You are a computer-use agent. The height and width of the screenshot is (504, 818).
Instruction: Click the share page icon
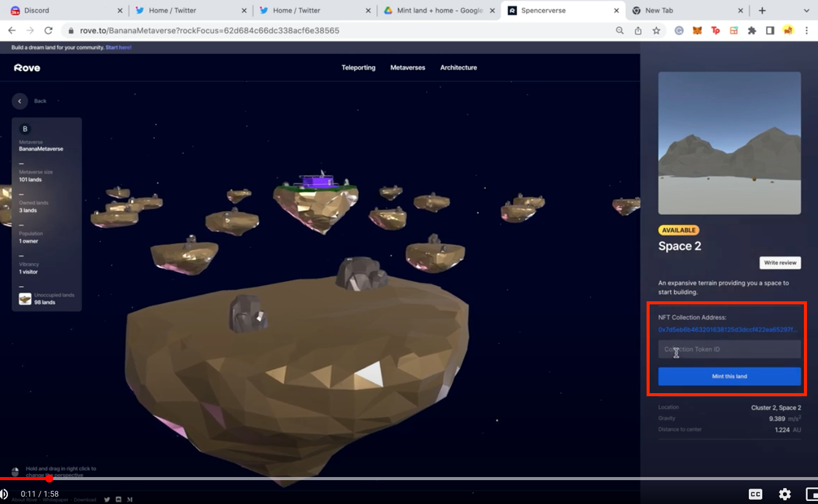click(x=638, y=31)
